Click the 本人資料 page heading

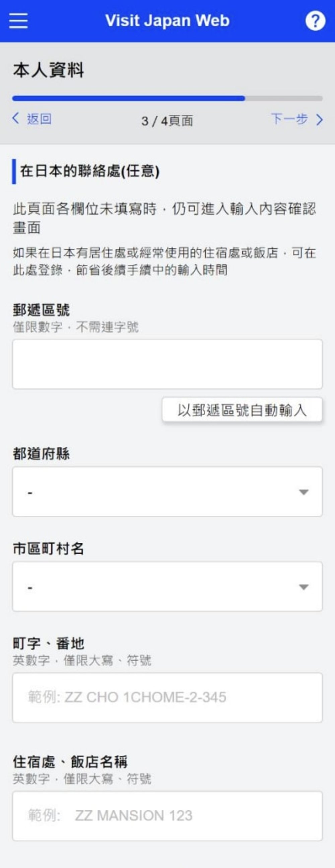click(48, 69)
